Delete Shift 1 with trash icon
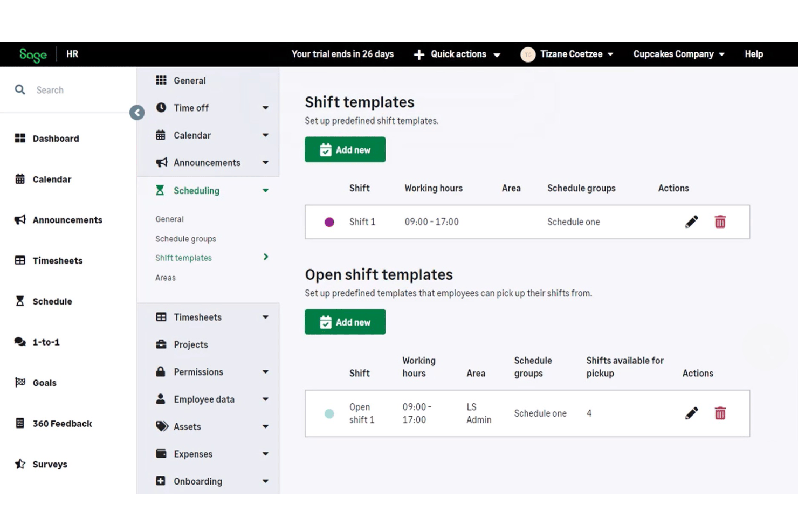Image resolution: width=798 pixels, height=532 pixels. [x=720, y=222]
